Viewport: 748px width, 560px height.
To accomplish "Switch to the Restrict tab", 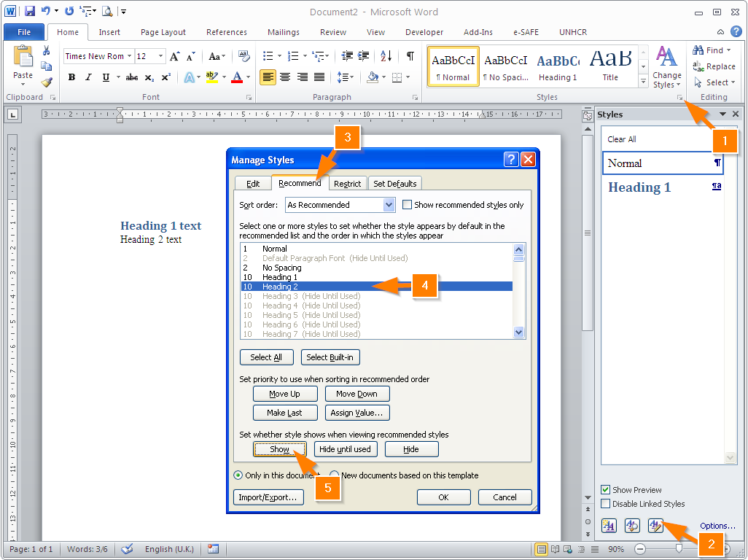I will pos(347,183).
